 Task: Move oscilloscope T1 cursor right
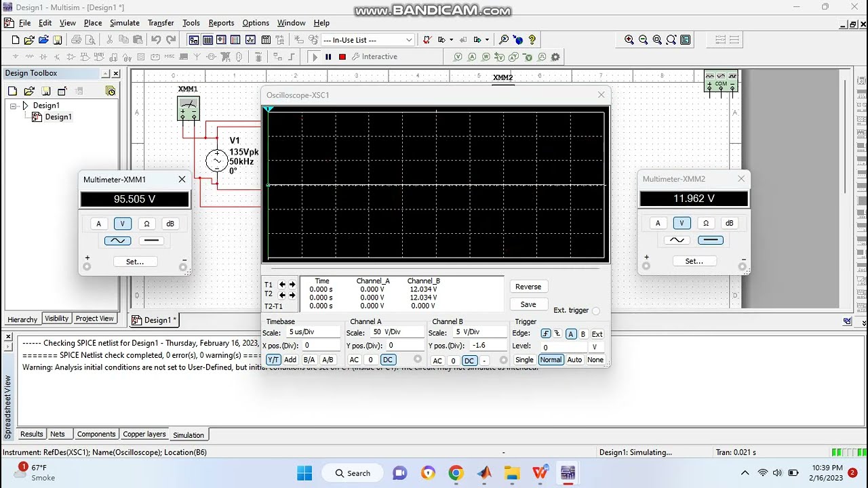coord(292,285)
